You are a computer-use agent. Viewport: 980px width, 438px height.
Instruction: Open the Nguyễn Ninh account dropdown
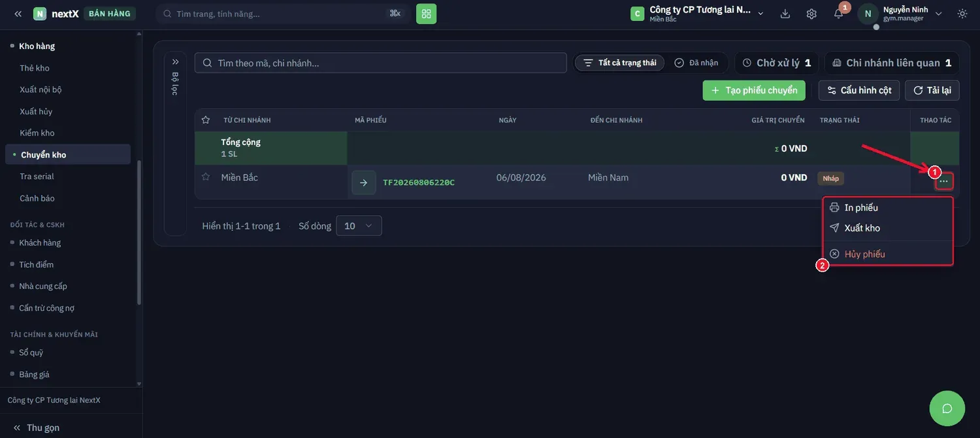coord(901,14)
